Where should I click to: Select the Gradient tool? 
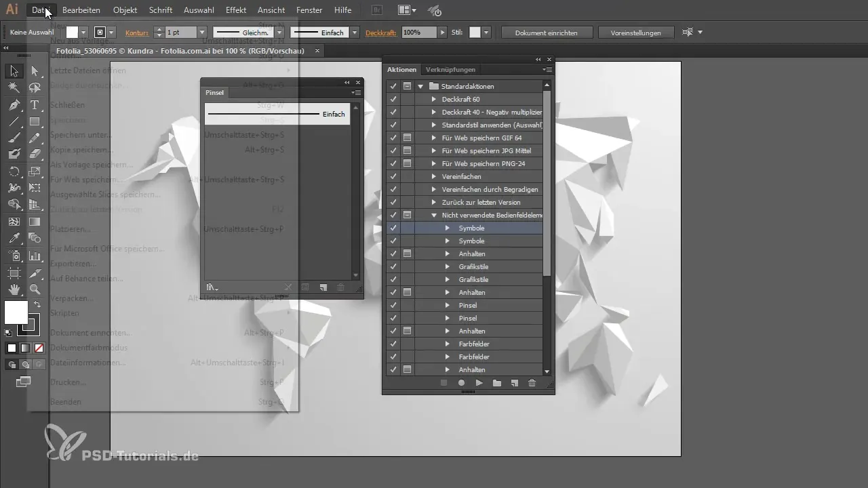point(35,222)
